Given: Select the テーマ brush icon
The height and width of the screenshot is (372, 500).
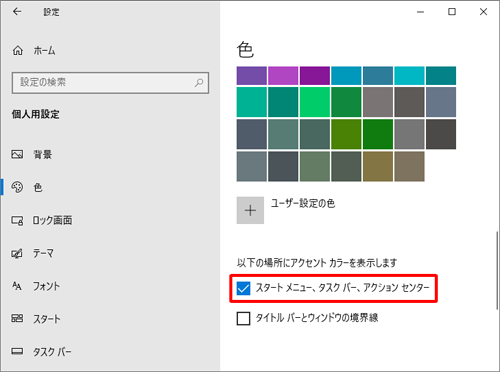Looking at the screenshot, I should tap(17, 253).
